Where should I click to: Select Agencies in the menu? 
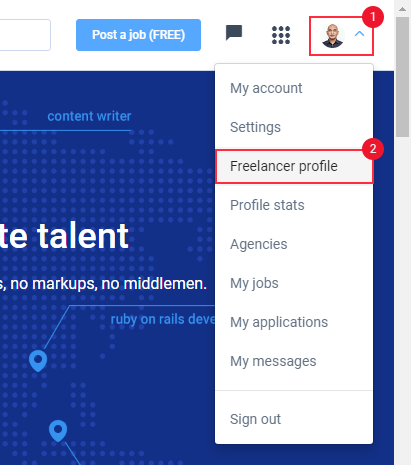pos(294,244)
